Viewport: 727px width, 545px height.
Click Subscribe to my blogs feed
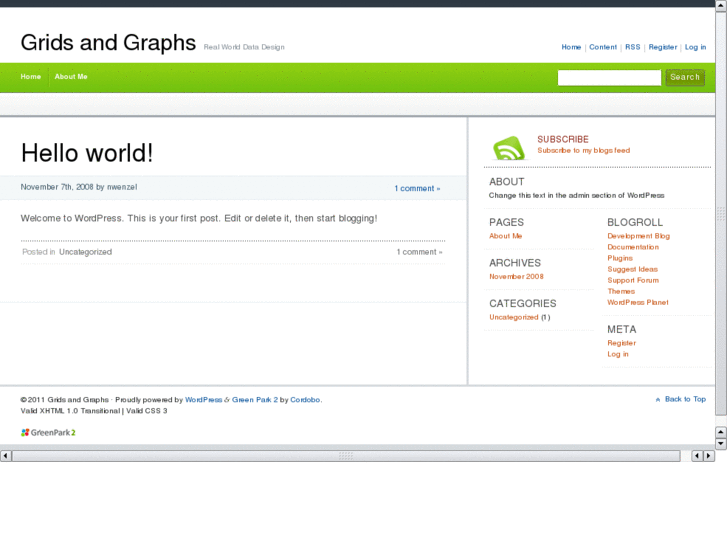(x=583, y=150)
